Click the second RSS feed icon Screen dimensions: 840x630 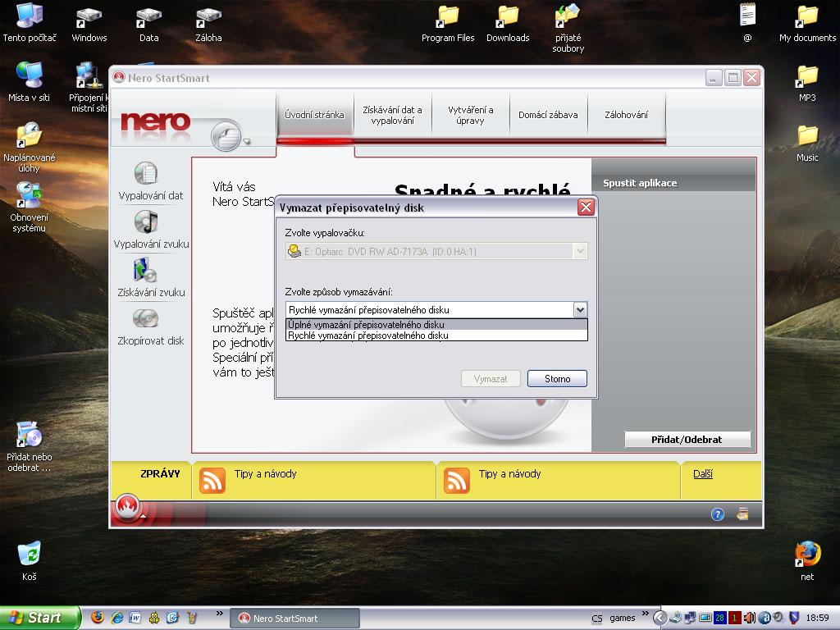coord(456,480)
